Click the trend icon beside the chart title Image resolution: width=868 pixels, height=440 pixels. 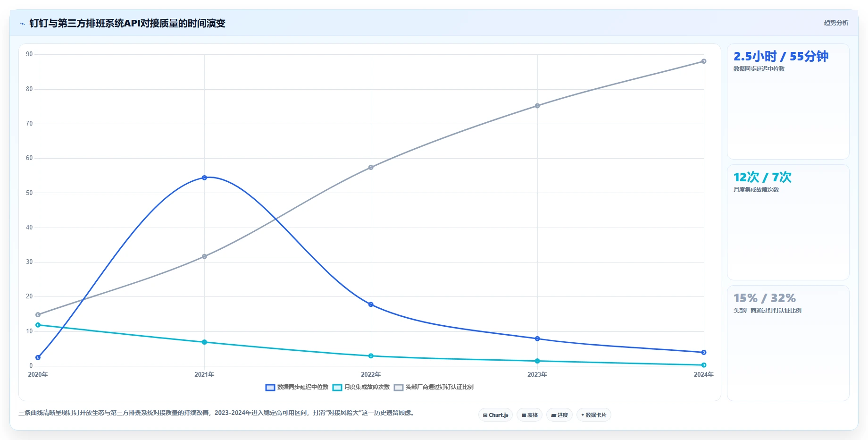[22, 24]
